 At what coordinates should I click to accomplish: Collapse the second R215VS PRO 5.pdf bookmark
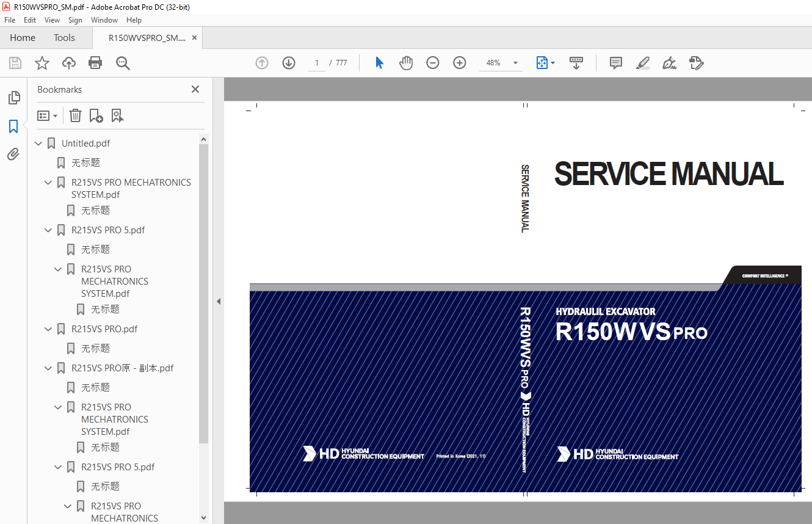pos(58,467)
